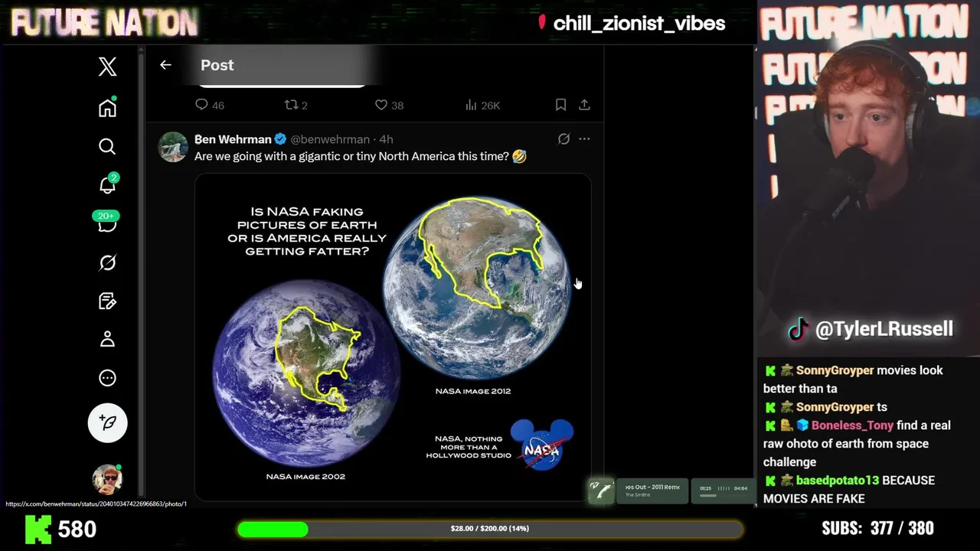
Task: Open the More circle-dots sidebar icon
Action: [x=107, y=377]
